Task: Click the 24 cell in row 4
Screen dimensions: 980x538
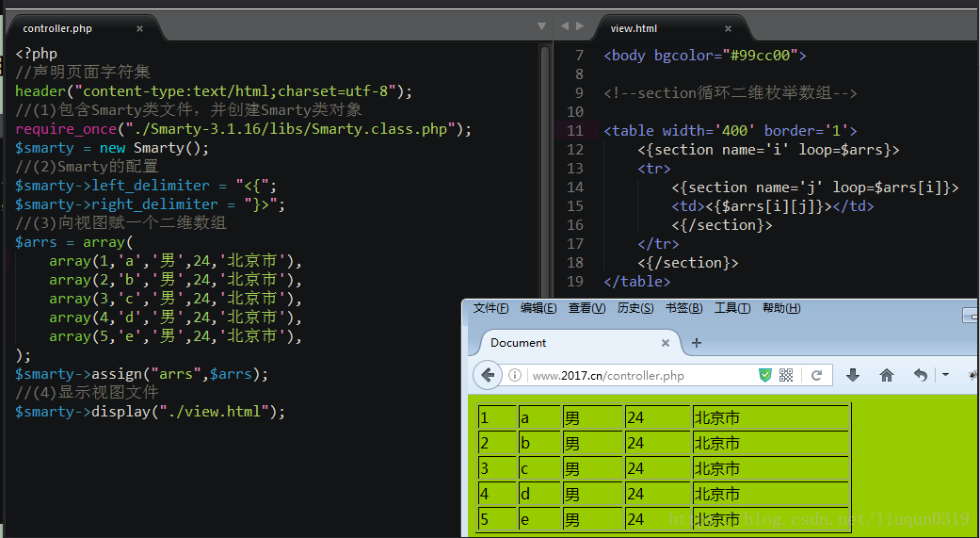Action: click(x=657, y=494)
